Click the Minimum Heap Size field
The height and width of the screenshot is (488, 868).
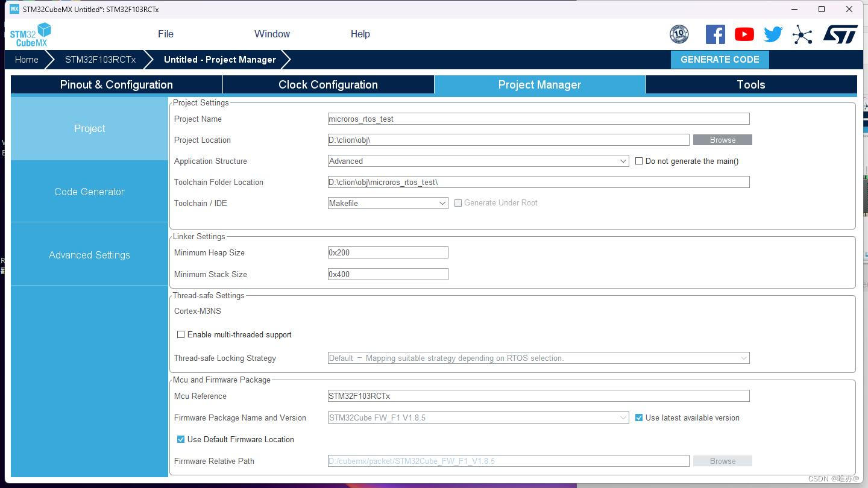pos(388,252)
